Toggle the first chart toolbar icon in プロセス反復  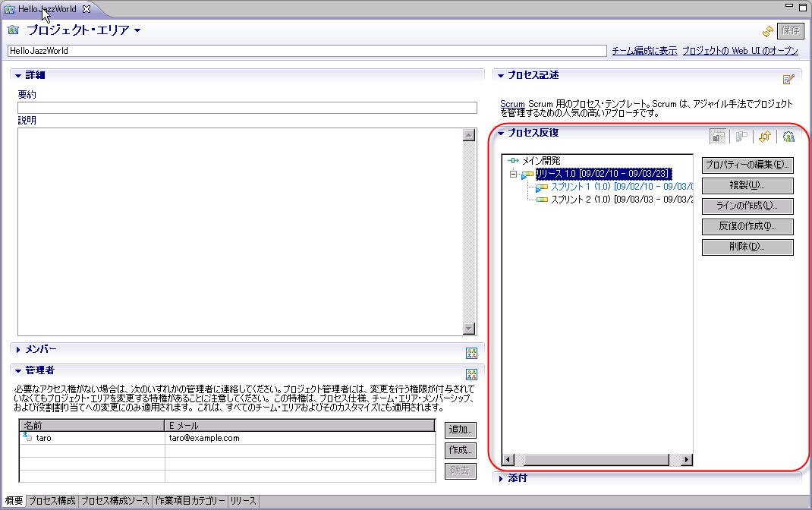pyautogui.click(x=718, y=137)
